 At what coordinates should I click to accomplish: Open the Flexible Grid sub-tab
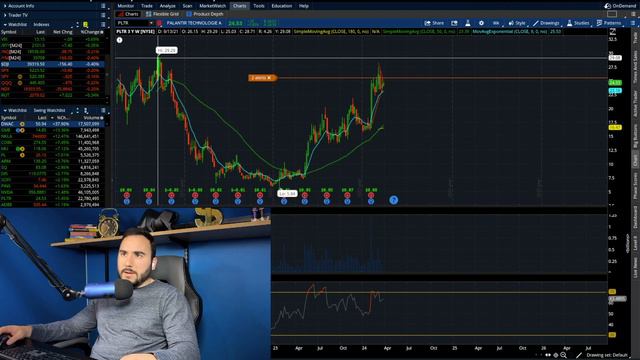click(162, 14)
